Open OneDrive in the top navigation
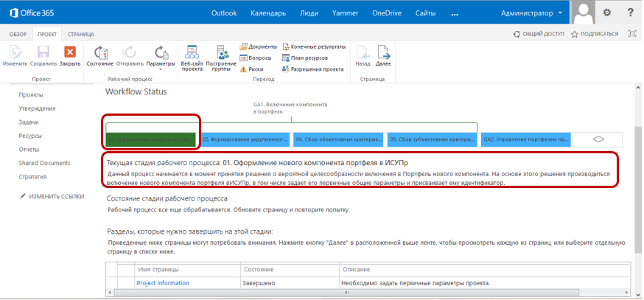The width and height of the screenshot is (644, 300). (387, 13)
